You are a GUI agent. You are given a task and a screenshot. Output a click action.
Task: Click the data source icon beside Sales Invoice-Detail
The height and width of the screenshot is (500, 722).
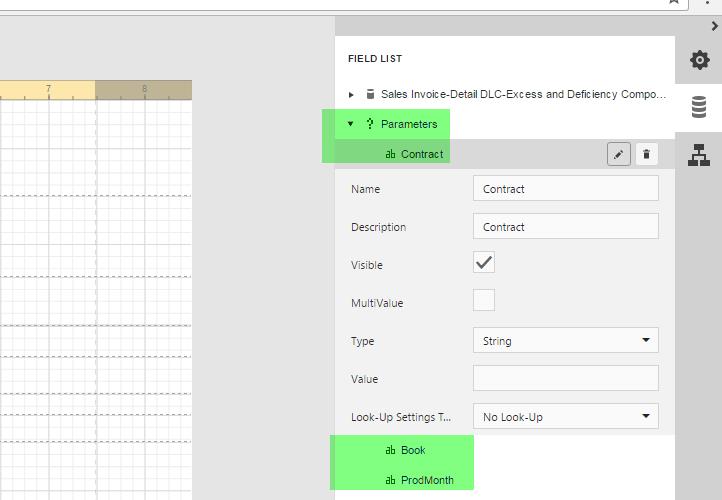[370, 95]
